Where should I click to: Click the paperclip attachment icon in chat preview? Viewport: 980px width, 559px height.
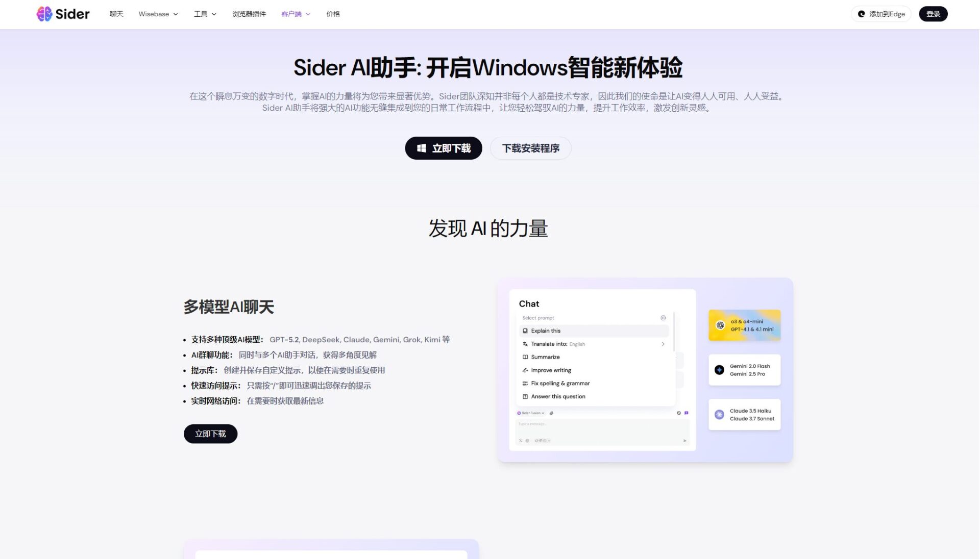pyautogui.click(x=551, y=413)
